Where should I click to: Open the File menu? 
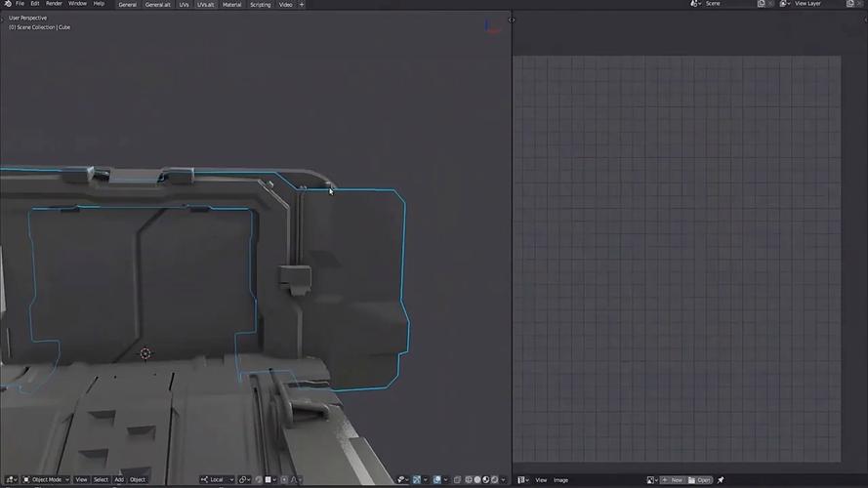pos(20,3)
